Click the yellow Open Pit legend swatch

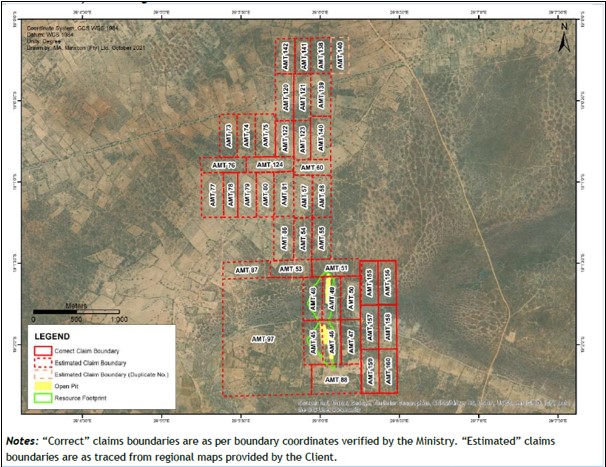pyautogui.click(x=44, y=386)
